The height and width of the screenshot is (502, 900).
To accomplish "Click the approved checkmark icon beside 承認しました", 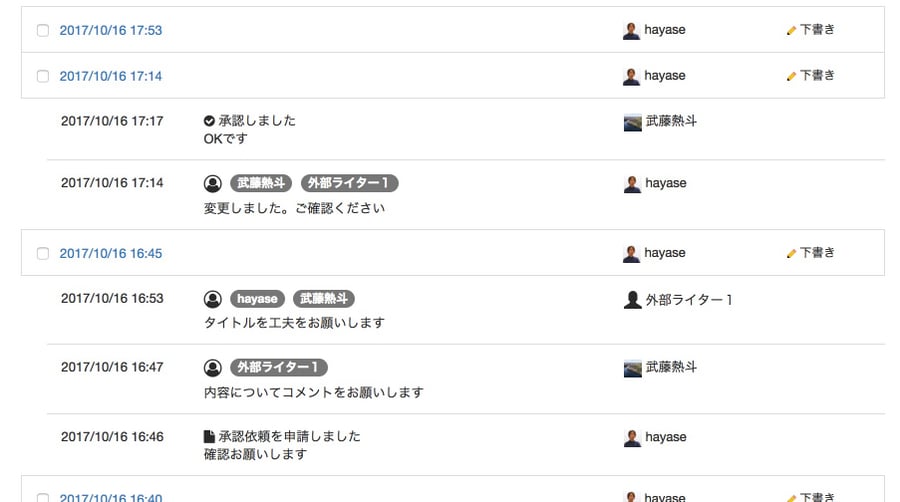I will coord(209,120).
